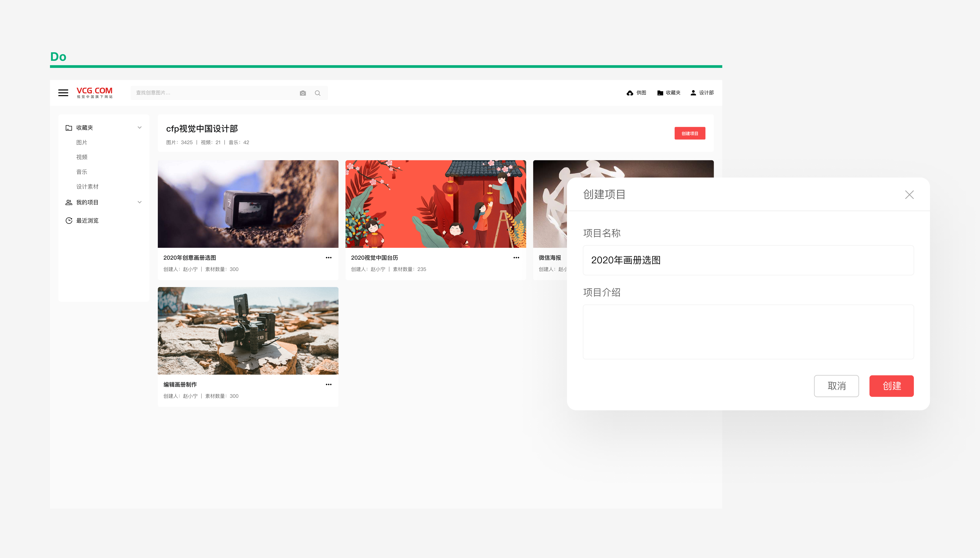Select 音乐 in the sidebar
The image size is (980, 558).
click(x=82, y=172)
